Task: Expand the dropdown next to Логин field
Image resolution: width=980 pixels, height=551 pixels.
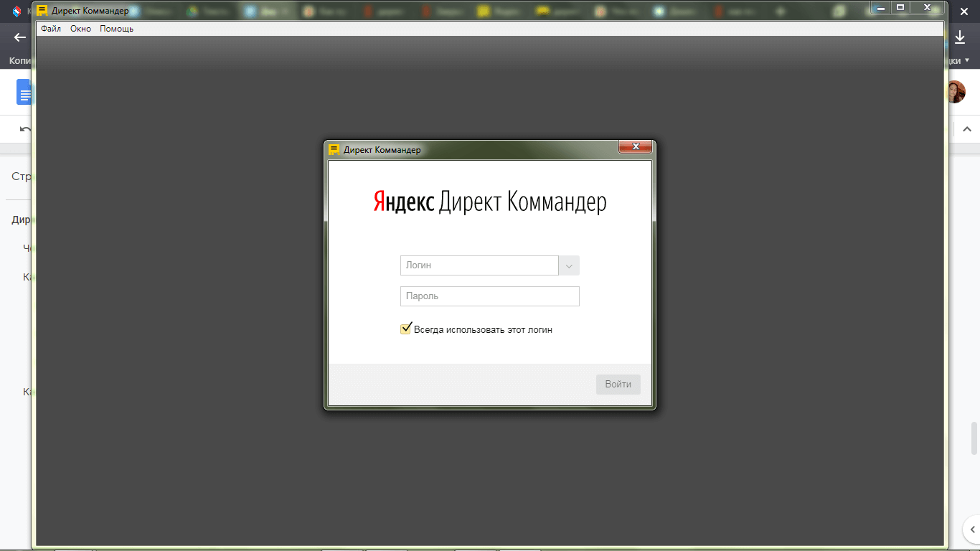Action: [x=568, y=265]
